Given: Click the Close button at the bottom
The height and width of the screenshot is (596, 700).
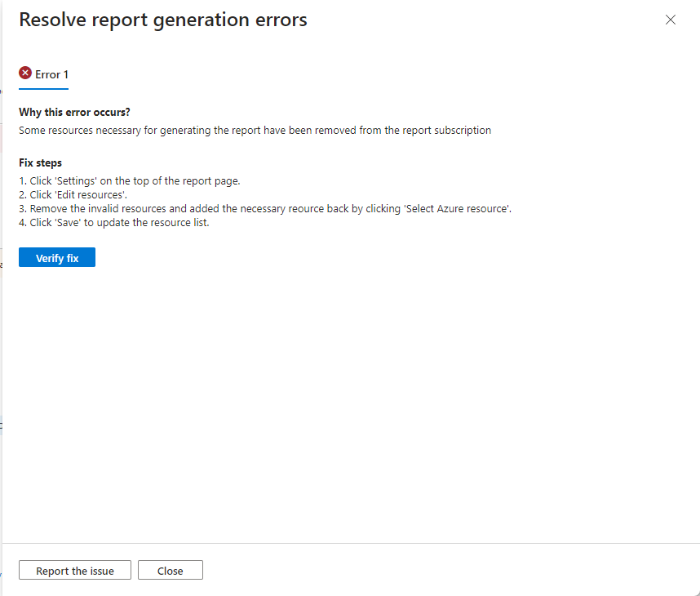Looking at the screenshot, I should point(170,571).
